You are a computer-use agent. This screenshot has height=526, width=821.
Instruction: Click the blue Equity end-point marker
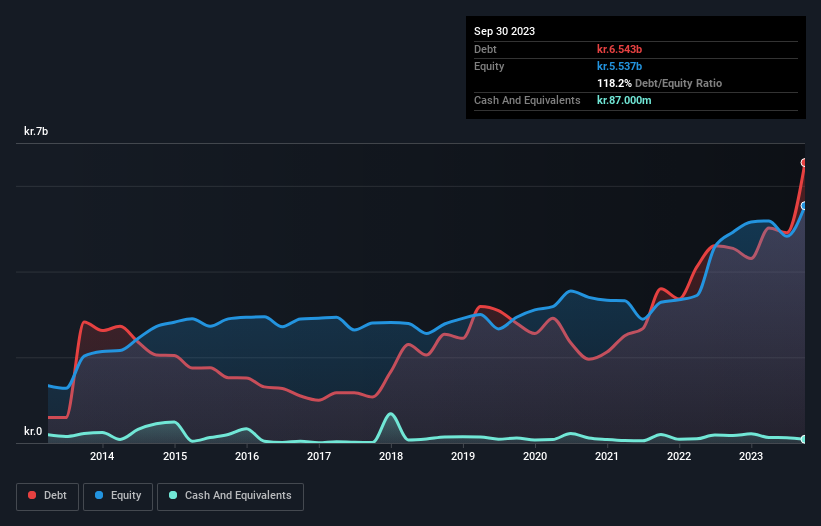(x=804, y=205)
